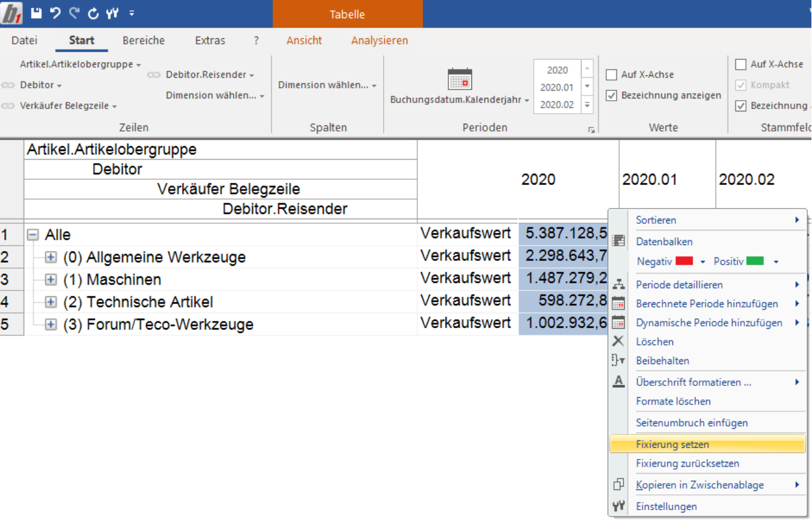Open Sortieren submenu
This screenshot has height=522, width=812.
(x=707, y=220)
